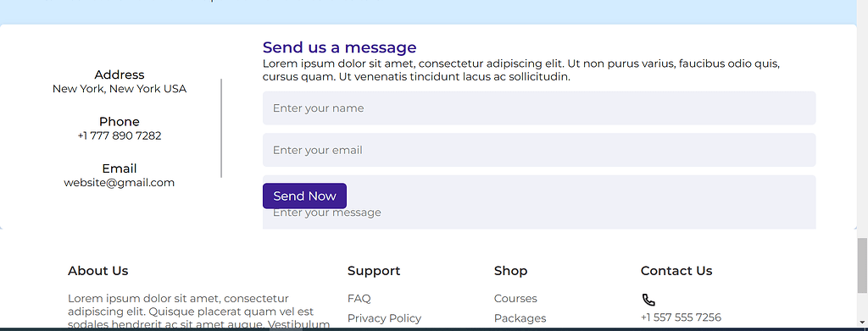Go to the Courses link
The height and width of the screenshot is (331, 868).
click(x=515, y=298)
